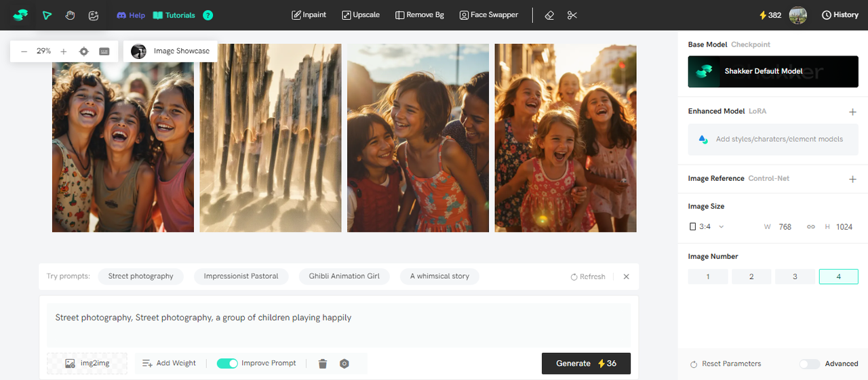Image resolution: width=868 pixels, height=380 pixels.
Task: Choose the Impressionist Pastoral prompt suggestion
Action: pos(241,276)
